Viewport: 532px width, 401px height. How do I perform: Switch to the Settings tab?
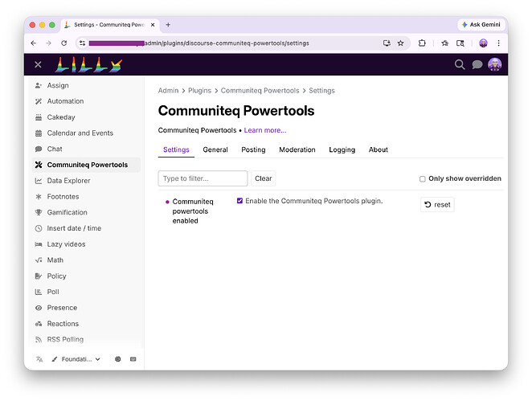tap(176, 149)
